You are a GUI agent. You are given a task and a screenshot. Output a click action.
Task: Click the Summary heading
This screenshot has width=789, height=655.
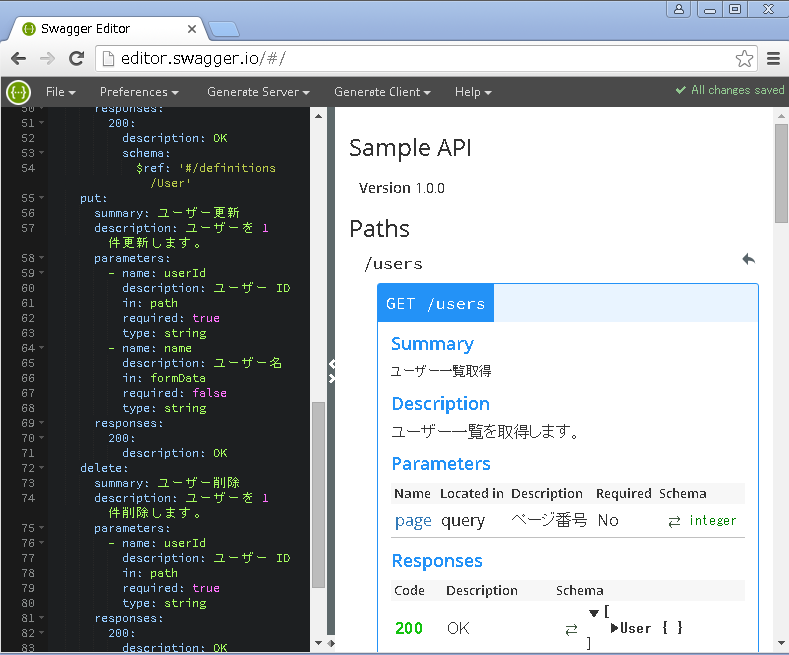pos(432,344)
